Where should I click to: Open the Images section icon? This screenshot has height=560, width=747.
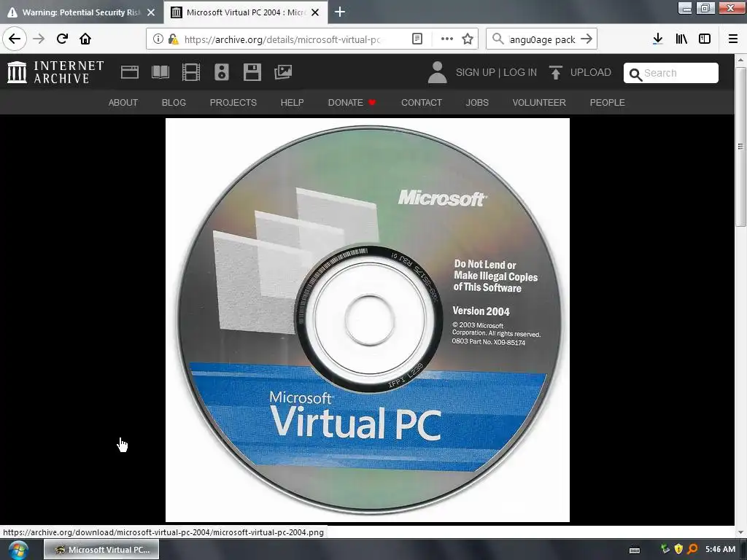283,72
